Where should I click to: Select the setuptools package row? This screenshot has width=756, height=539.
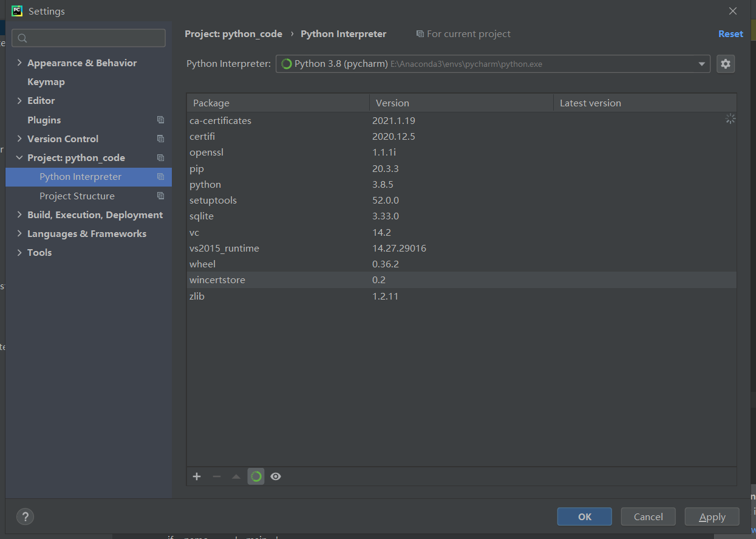[461, 200]
